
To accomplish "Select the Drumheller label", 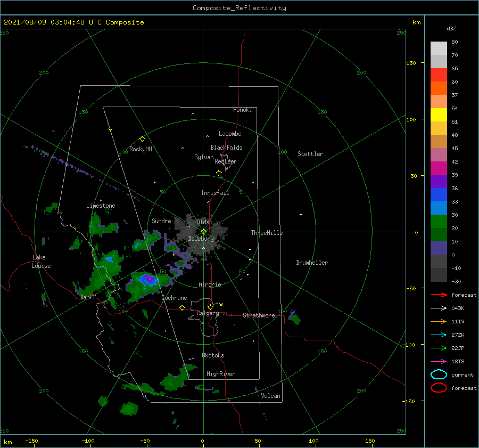I will (x=312, y=263).
